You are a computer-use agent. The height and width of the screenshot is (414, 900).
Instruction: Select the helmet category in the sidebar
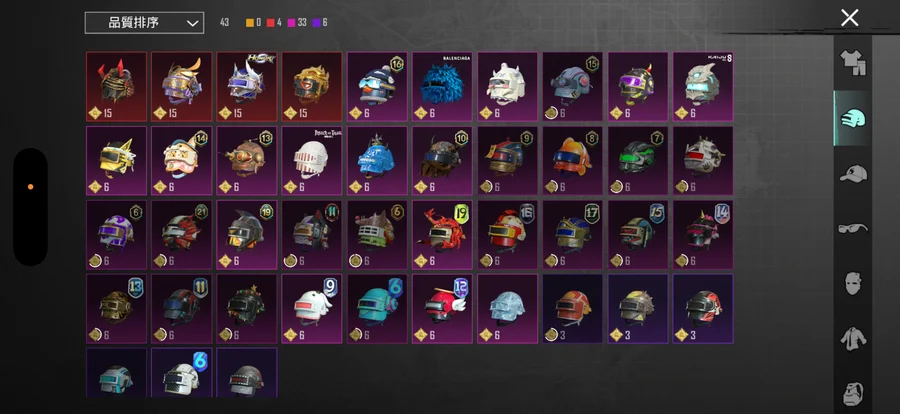pos(853,118)
